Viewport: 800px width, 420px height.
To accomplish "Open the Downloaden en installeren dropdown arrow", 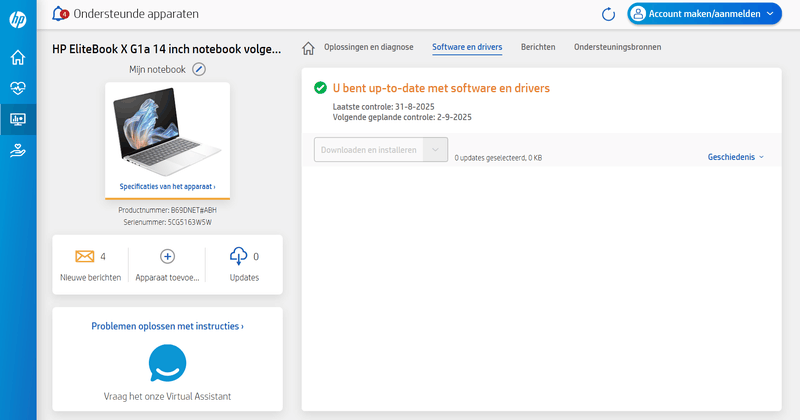I will pyautogui.click(x=435, y=150).
